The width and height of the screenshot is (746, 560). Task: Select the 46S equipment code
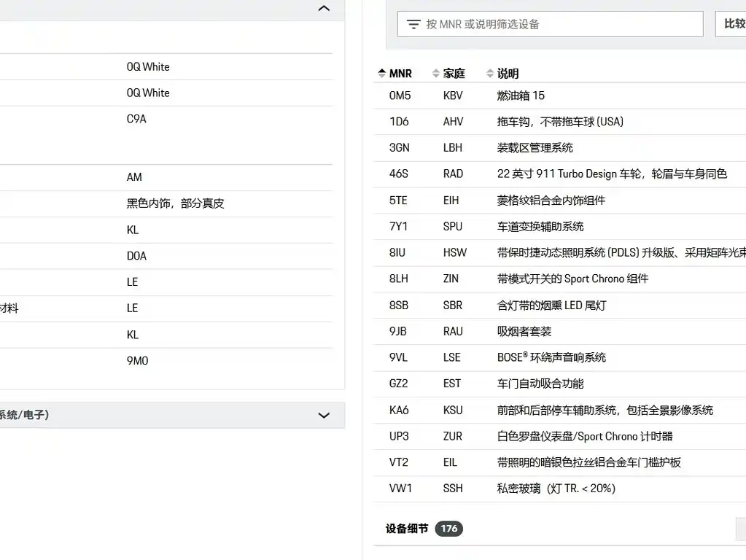pos(399,174)
